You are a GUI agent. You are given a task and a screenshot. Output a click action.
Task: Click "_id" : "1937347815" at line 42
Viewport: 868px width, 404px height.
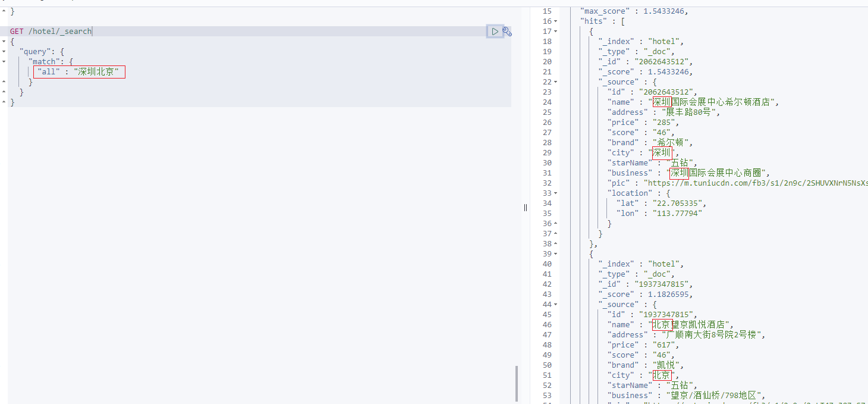(646, 284)
